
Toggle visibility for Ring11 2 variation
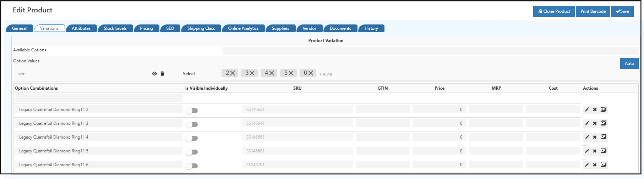(192, 111)
